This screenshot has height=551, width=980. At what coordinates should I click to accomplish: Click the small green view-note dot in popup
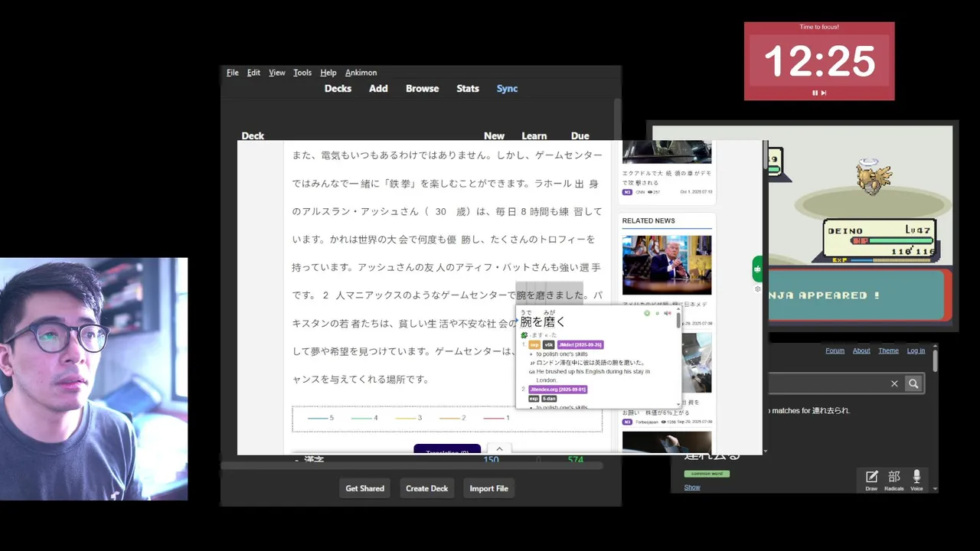pyautogui.click(x=657, y=313)
